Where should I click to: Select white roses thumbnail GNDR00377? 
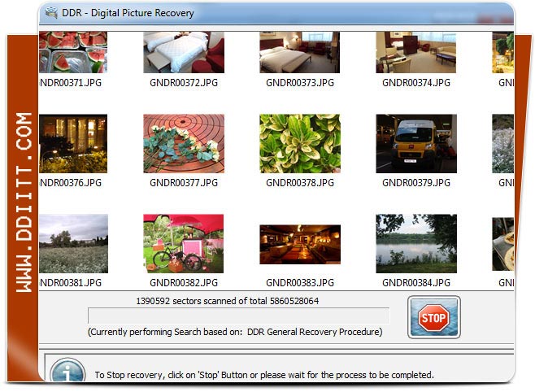point(184,144)
